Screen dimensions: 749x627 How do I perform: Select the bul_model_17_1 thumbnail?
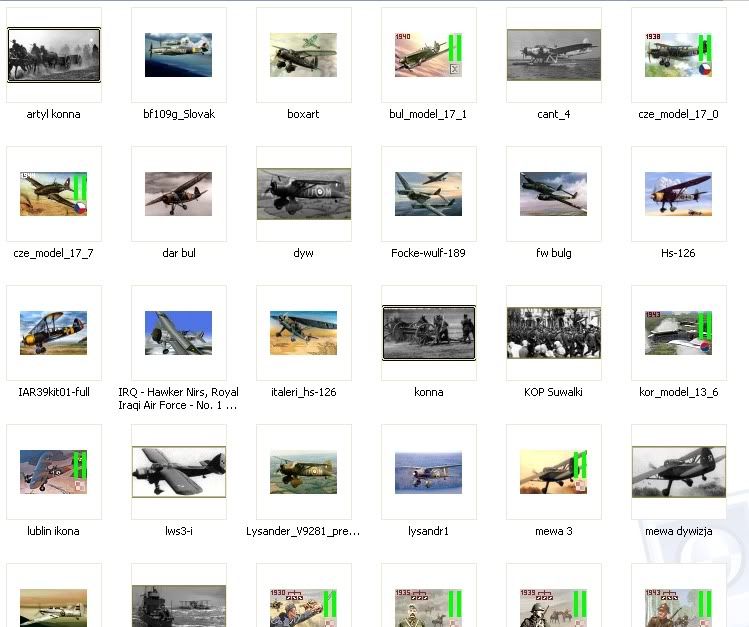coord(428,55)
